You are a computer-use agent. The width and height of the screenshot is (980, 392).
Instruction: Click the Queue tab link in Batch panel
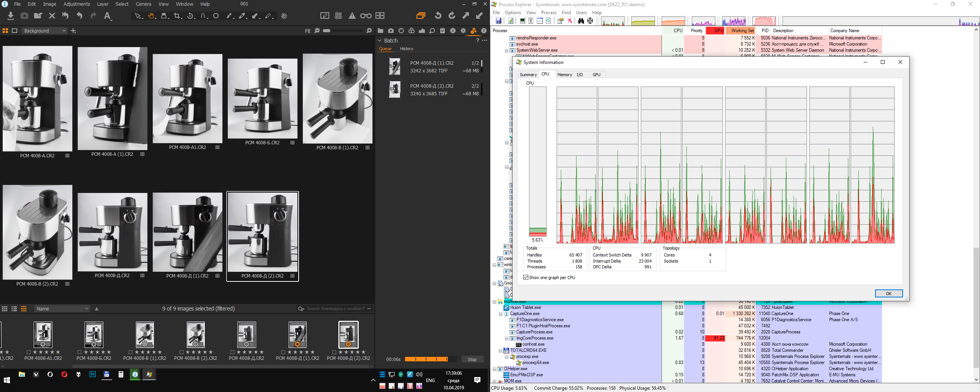pyautogui.click(x=385, y=49)
